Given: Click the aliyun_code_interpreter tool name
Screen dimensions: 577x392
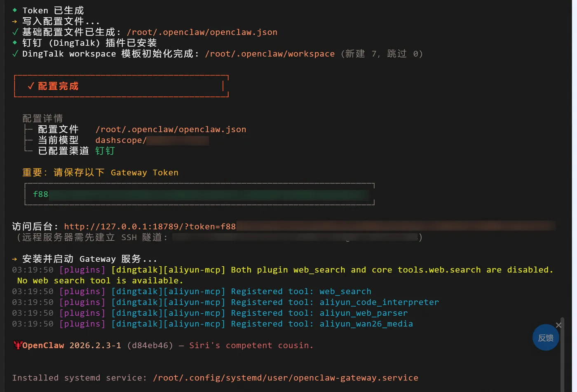Looking at the screenshot, I should point(379,302).
